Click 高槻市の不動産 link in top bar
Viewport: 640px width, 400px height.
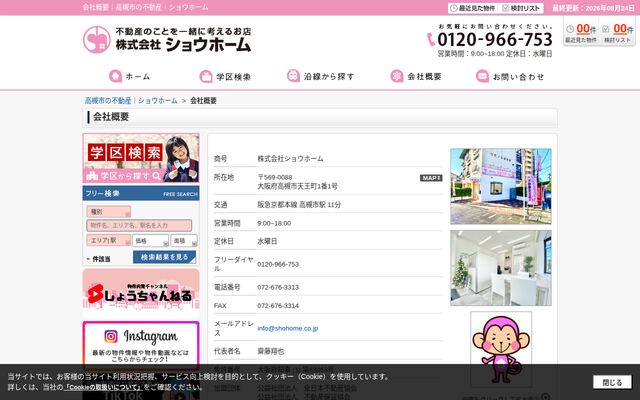[138, 7]
